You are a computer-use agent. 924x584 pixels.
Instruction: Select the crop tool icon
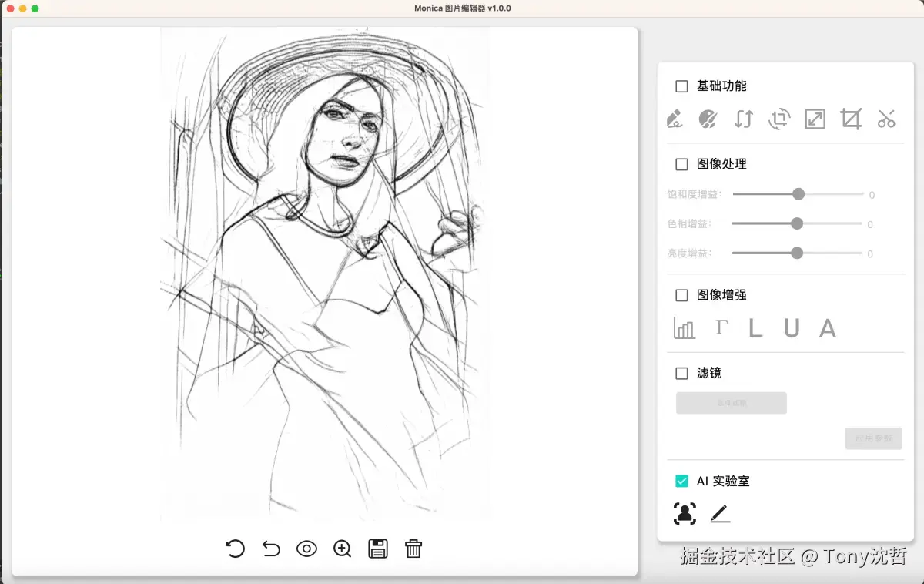coord(851,119)
